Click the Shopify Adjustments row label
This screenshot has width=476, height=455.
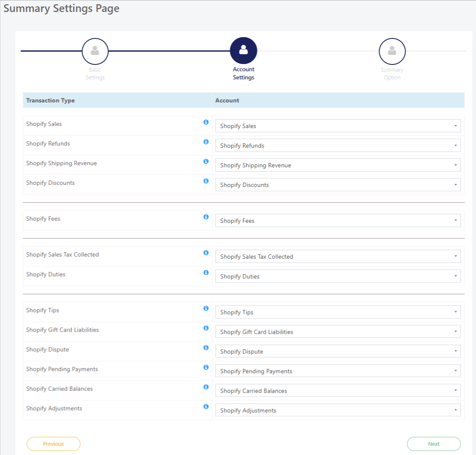pos(54,408)
